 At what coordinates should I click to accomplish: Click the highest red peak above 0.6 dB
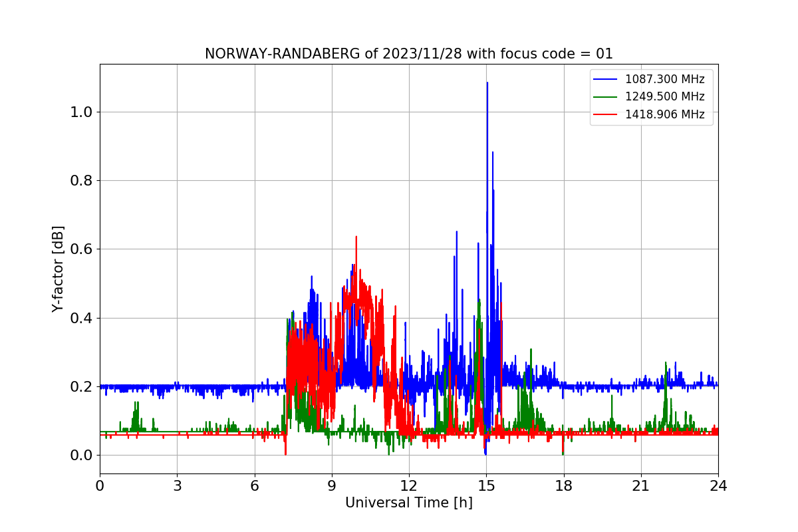pos(356,237)
